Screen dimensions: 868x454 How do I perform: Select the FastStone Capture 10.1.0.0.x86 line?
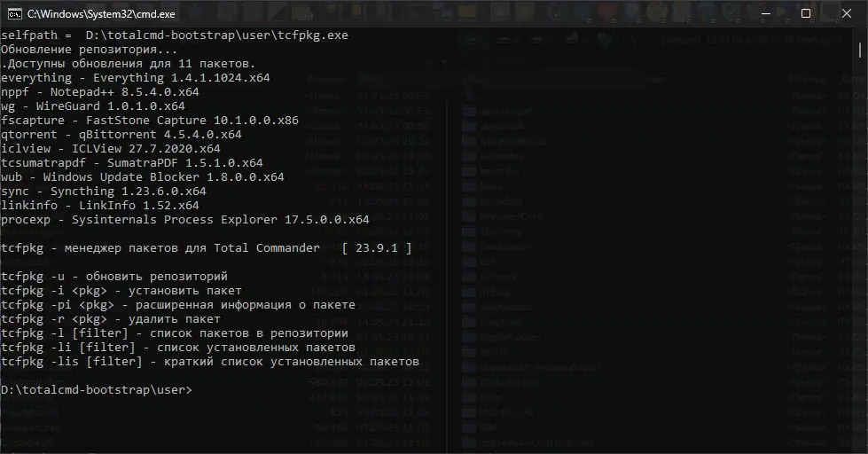[150, 121]
